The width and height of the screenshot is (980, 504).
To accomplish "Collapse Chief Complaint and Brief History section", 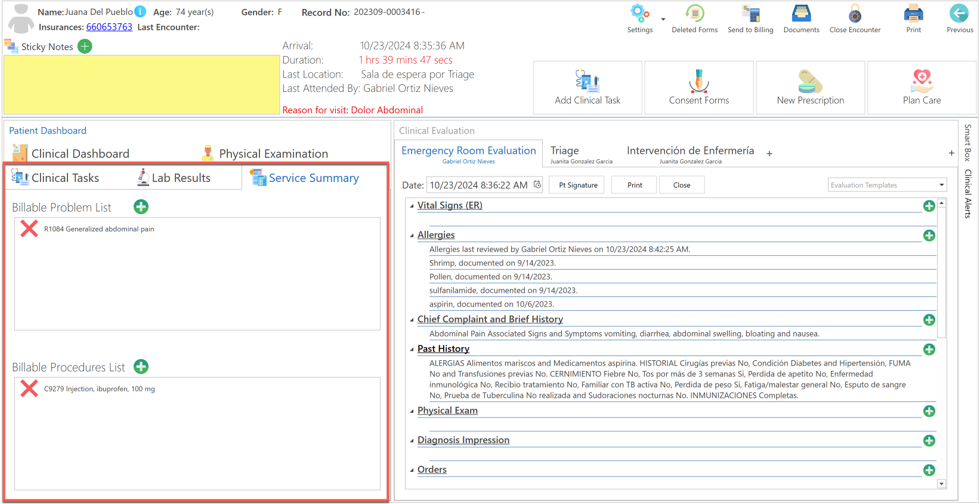I will (x=412, y=320).
